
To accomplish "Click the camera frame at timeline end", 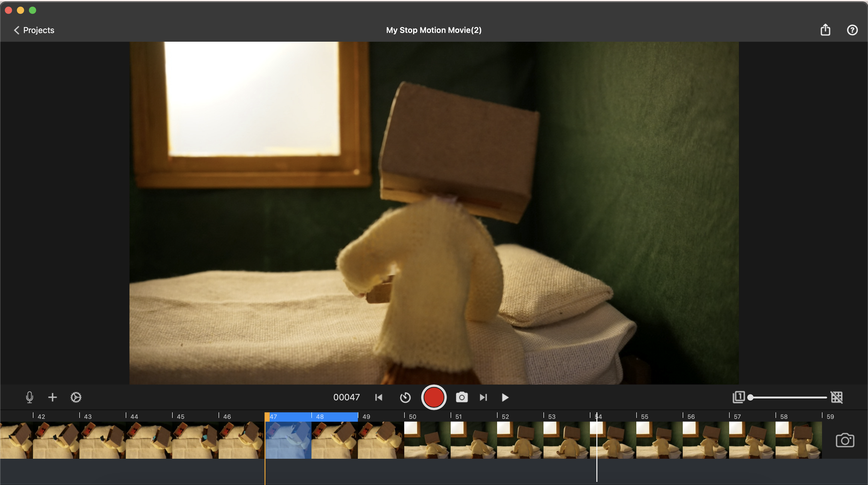I will [845, 440].
